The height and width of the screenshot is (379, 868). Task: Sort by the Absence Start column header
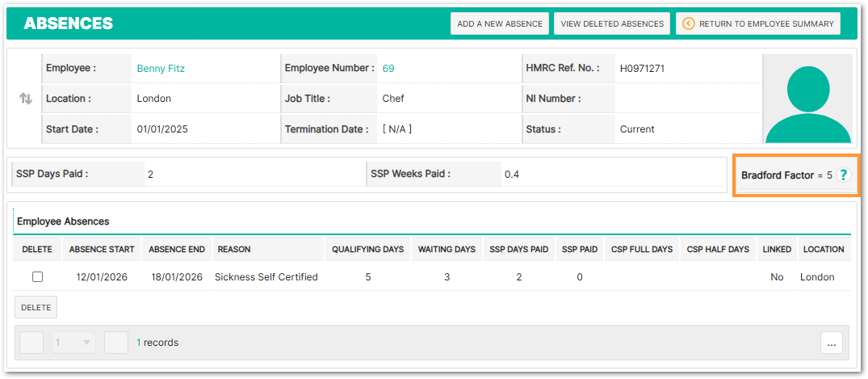[102, 250]
